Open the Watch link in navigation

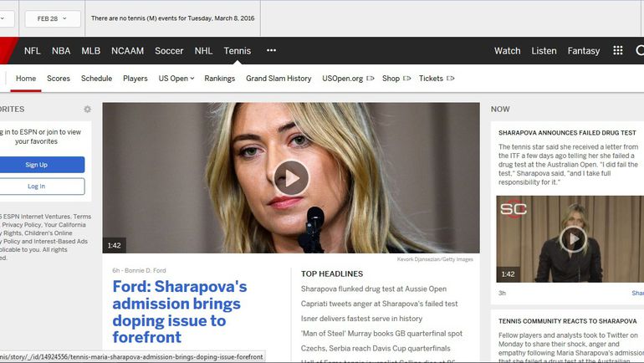[507, 51]
